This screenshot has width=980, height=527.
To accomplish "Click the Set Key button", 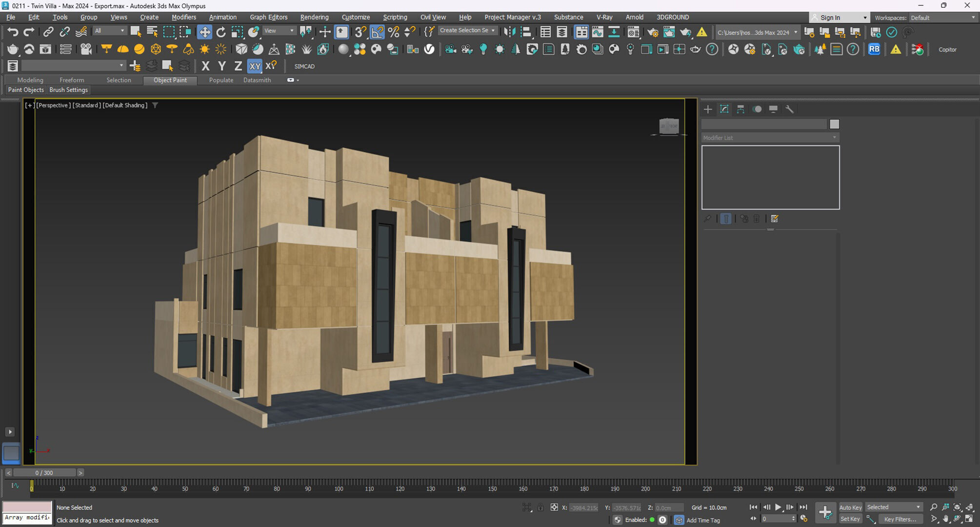I will (850, 519).
